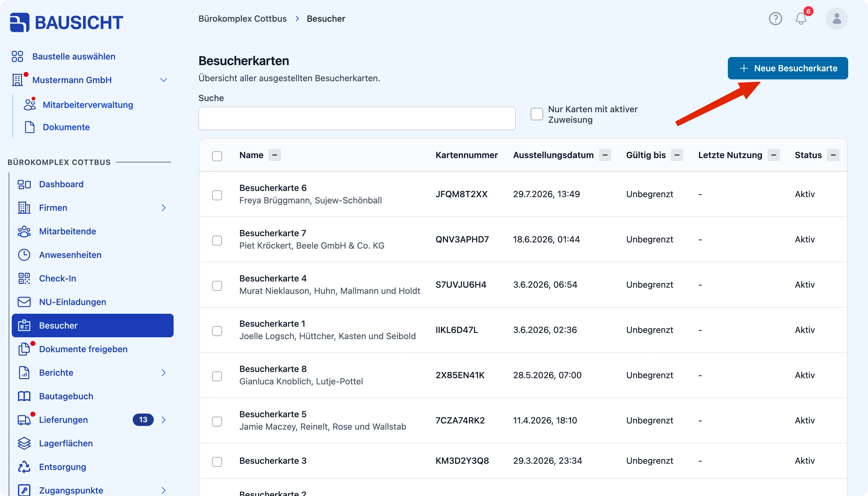Open the NU-Einladungen link
The width and height of the screenshot is (868, 496).
[73, 302]
